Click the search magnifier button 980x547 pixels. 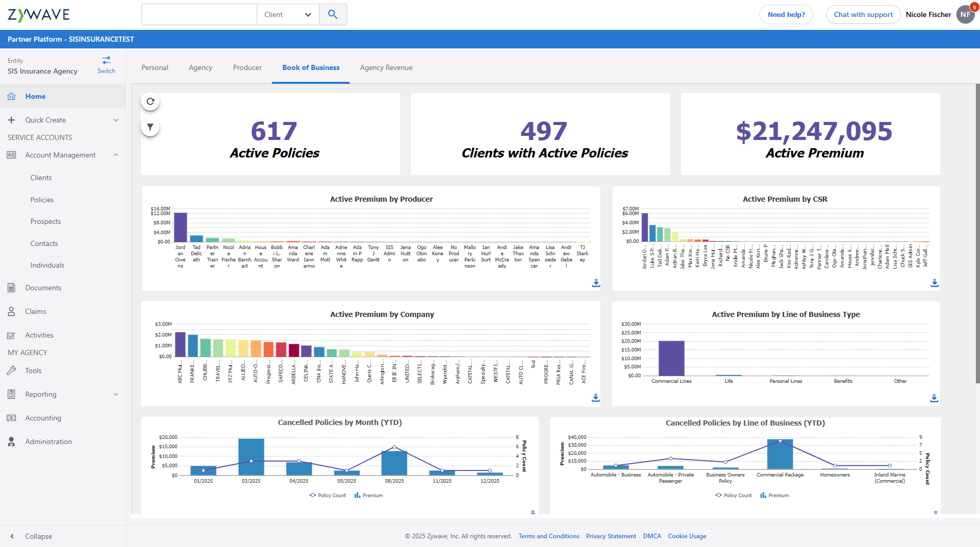(333, 14)
